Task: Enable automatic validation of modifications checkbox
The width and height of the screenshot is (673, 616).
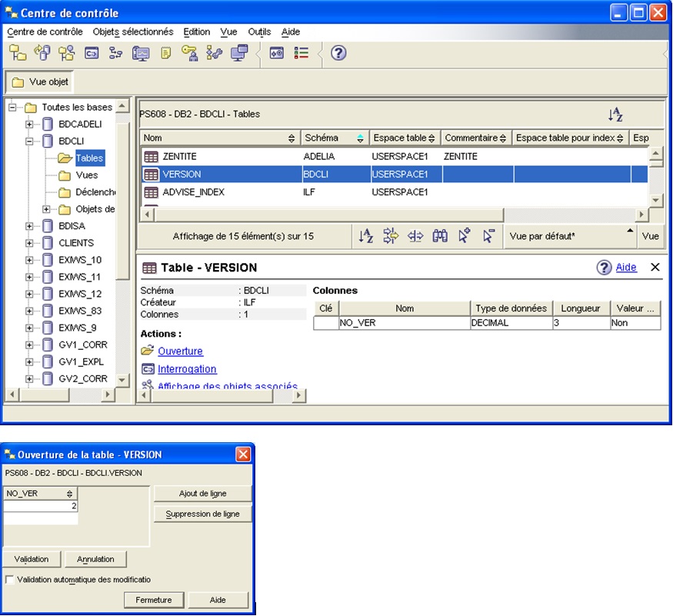Action: pos(9,579)
